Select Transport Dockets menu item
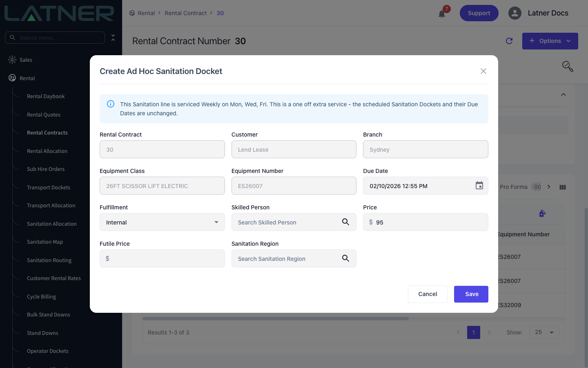Viewport: 588px width, 368px height. click(x=49, y=187)
